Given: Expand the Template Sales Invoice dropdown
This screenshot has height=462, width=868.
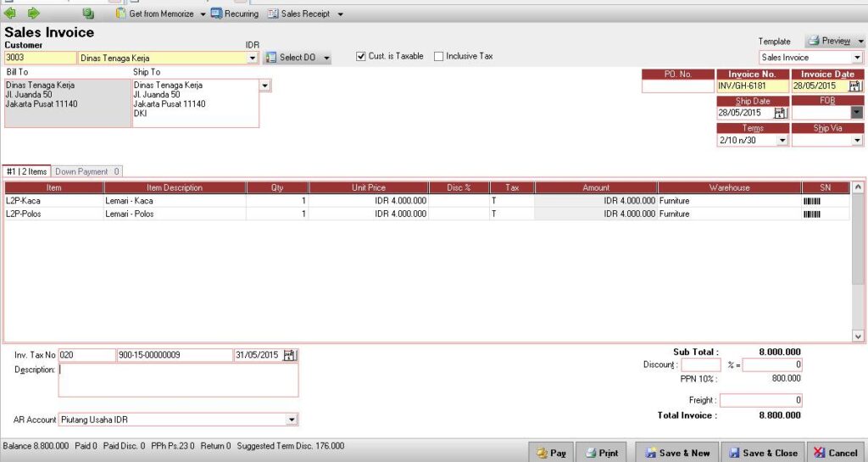Looking at the screenshot, I should click(x=857, y=58).
